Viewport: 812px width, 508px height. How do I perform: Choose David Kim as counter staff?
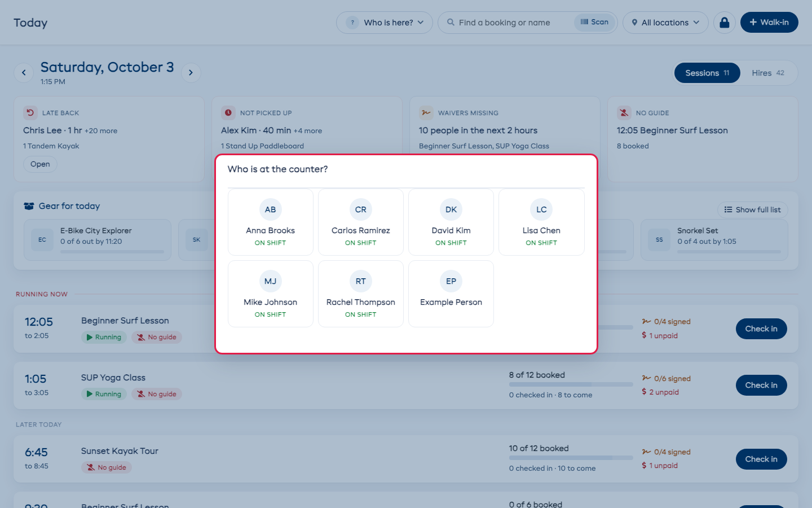click(x=451, y=222)
